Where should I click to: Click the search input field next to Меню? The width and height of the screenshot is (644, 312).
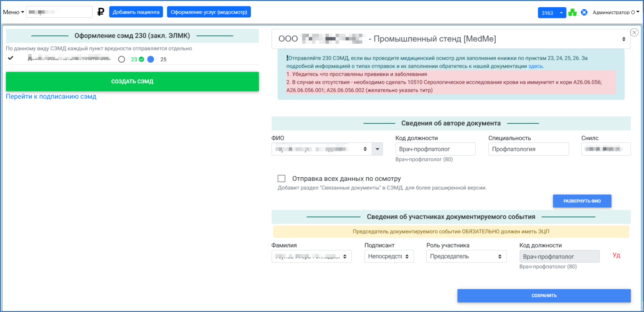tap(59, 12)
